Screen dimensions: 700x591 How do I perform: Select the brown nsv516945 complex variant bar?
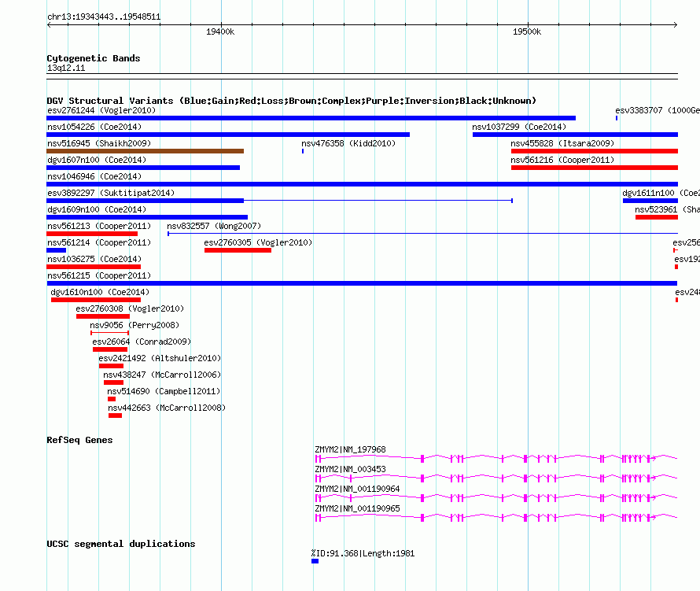[x=145, y=151]
